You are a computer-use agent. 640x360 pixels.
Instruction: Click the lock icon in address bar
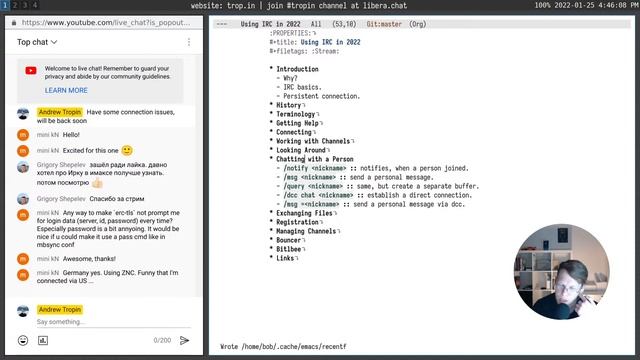click(14, 23)
